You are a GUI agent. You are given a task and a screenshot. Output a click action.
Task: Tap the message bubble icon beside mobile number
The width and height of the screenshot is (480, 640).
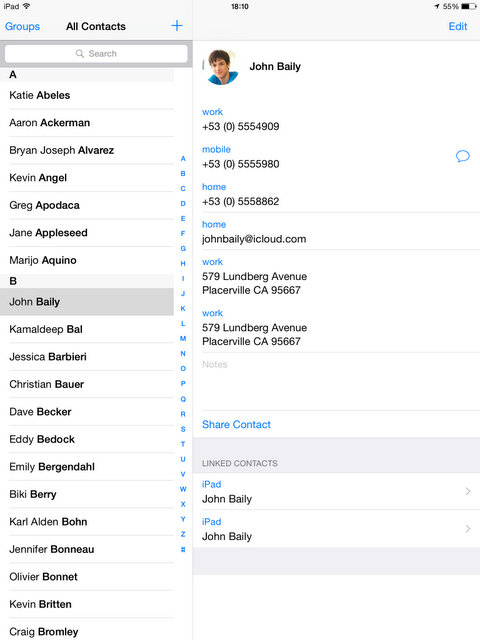462,156
